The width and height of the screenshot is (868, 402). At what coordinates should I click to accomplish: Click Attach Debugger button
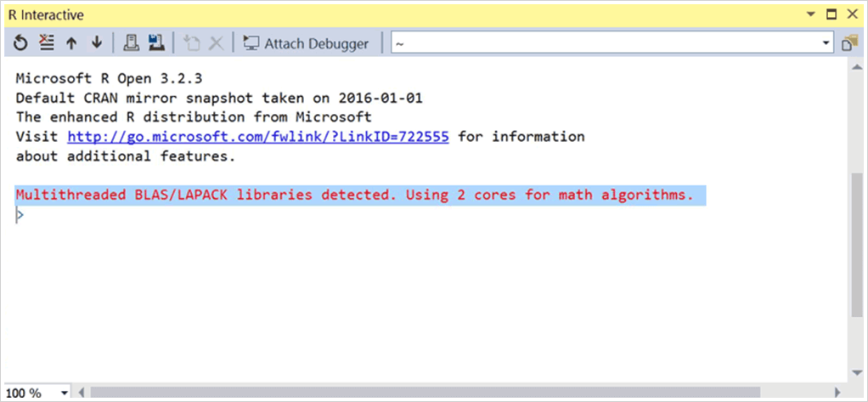pyautogui.click(x=306, y=43)
